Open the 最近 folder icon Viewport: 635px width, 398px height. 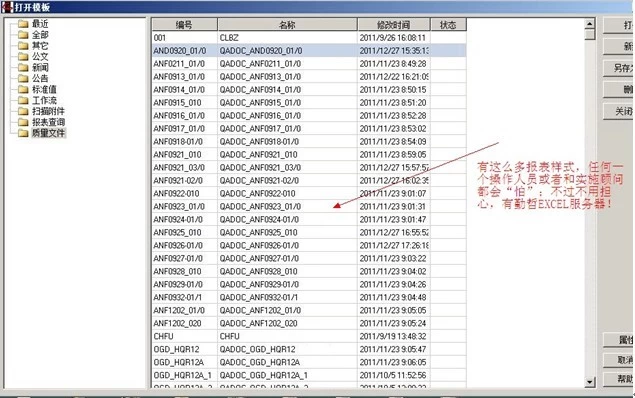(x=23, y=24)
